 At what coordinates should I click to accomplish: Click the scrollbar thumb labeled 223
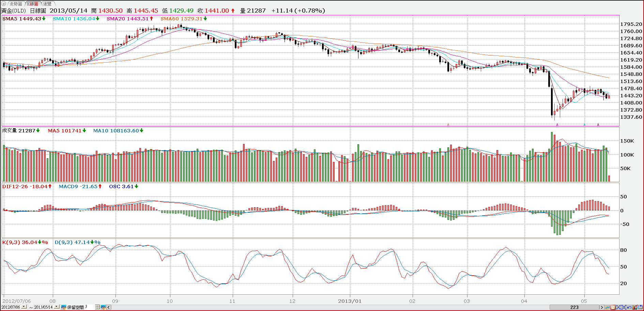pyautogui.click(x=574, y=307)
